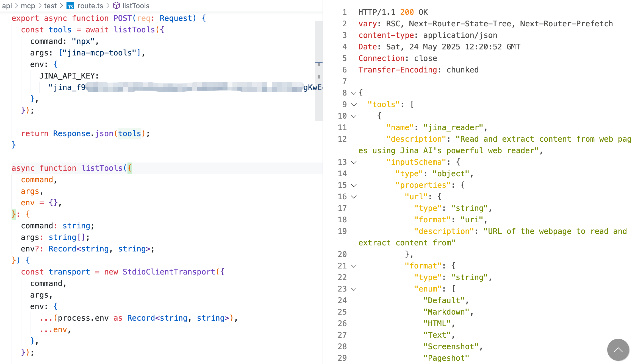638x364 pixels.
Task: Click line number 12 in response gutter
Action: (342, 139)
